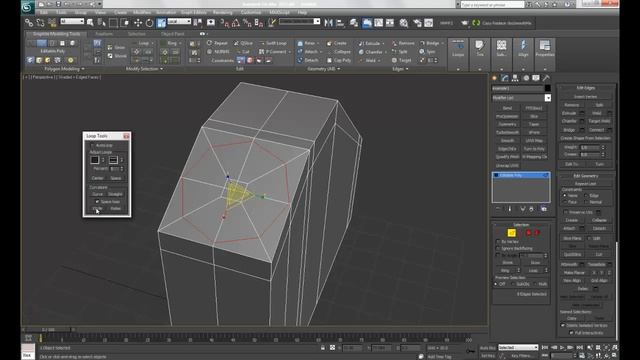Expand the Polygon Modeling ribbon panel
The image size is (640, 360).
pyautogui.click(x=64, y=69)
